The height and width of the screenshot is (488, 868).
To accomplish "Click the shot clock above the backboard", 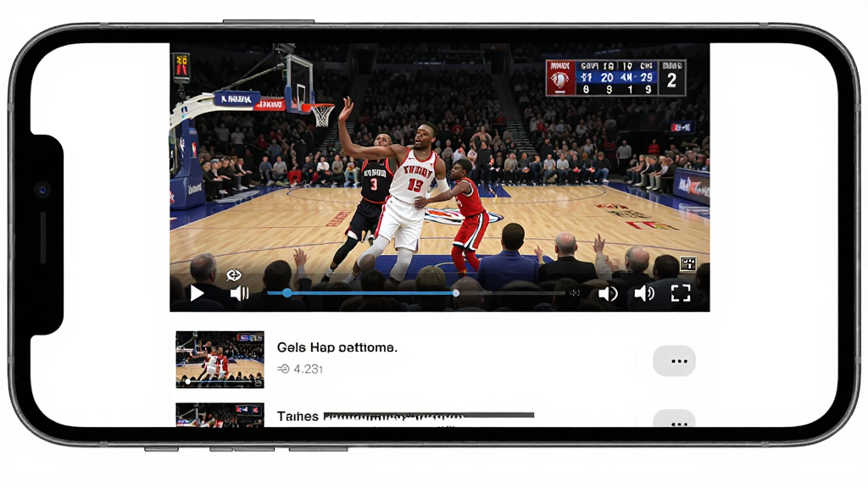I will tap(181, 67).
